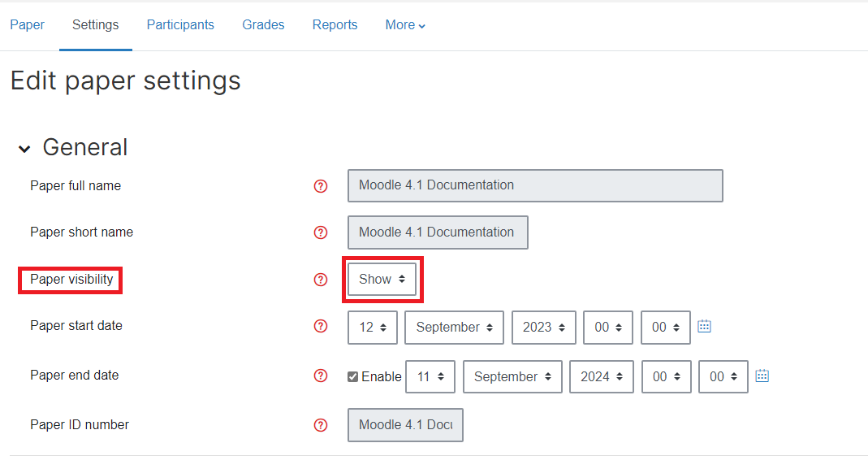Open the Grades tab
This screenshot has width=868, height=456.
click(x=263, y=25)
